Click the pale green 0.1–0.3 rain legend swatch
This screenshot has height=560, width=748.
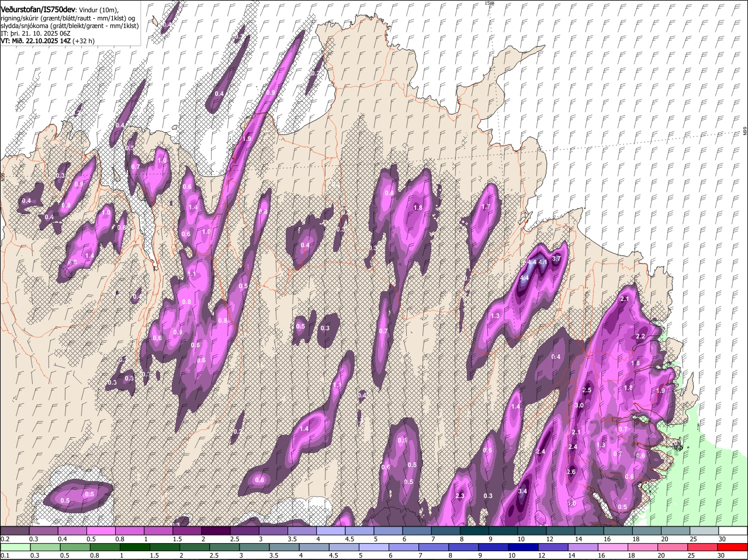(15, 547)
